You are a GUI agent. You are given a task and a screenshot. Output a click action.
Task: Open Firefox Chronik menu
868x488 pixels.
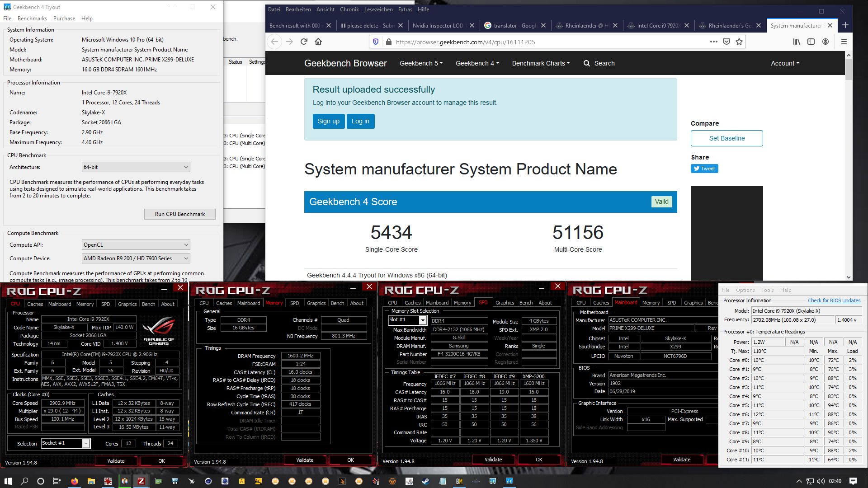pyautogui.click(x=349, y=9)
